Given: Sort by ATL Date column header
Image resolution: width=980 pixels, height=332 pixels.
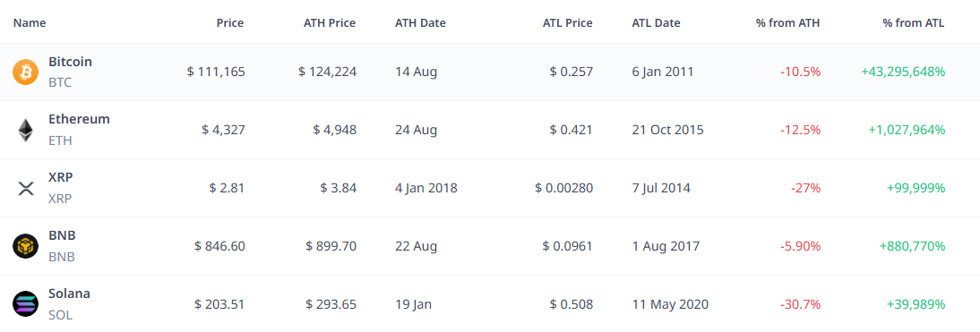Looking at the screenshot, I should (x=657, y=23).
